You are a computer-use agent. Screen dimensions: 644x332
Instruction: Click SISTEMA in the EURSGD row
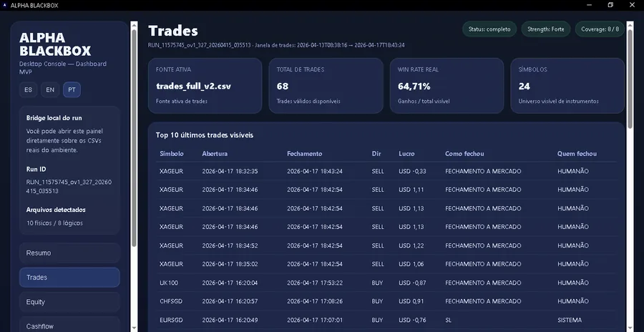[570, 320]
